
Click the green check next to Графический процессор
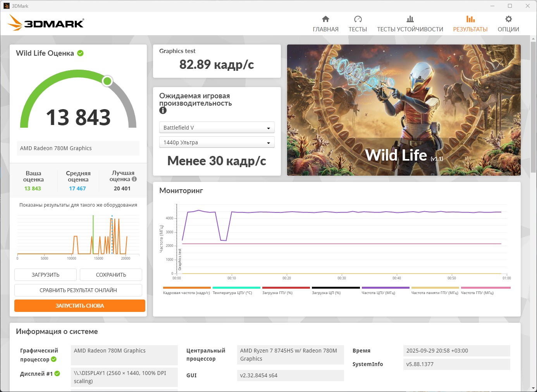pos(54,359)
